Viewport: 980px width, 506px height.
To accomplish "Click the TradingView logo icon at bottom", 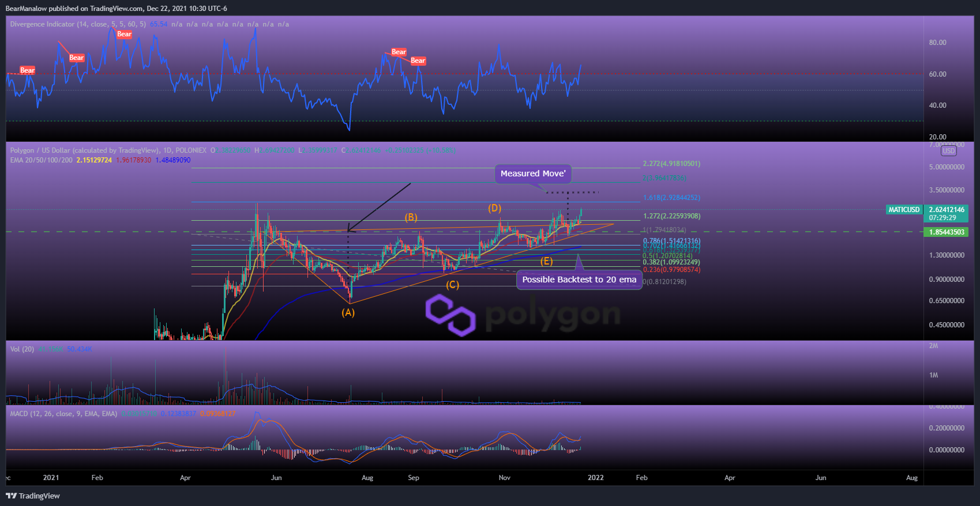I will pyautogui.click(x=11, y=496).
